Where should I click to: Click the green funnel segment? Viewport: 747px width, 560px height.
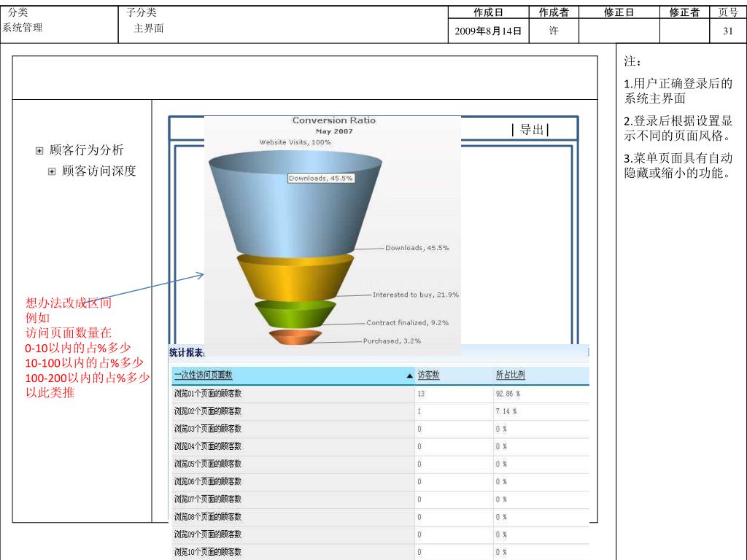coord(295,312)
